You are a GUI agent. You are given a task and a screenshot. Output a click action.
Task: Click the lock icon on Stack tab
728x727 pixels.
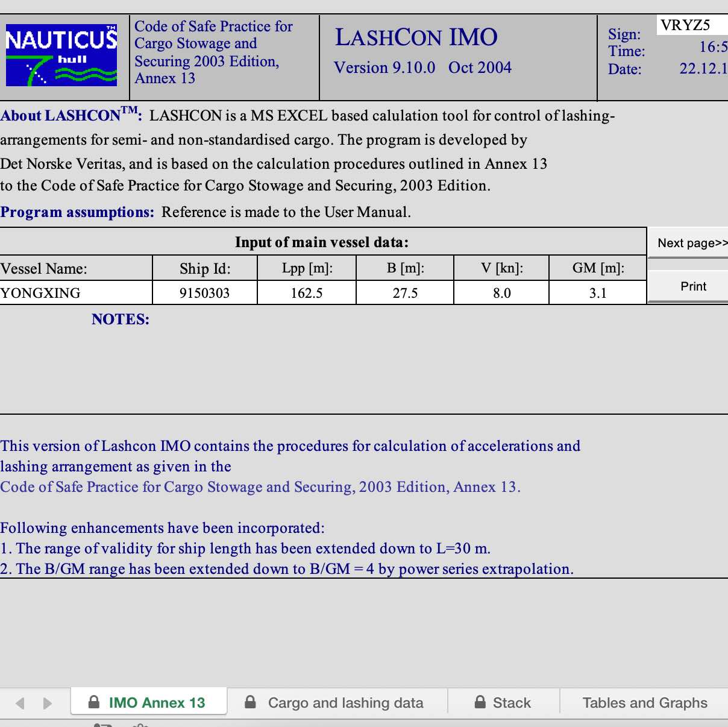tap(480, 702)
